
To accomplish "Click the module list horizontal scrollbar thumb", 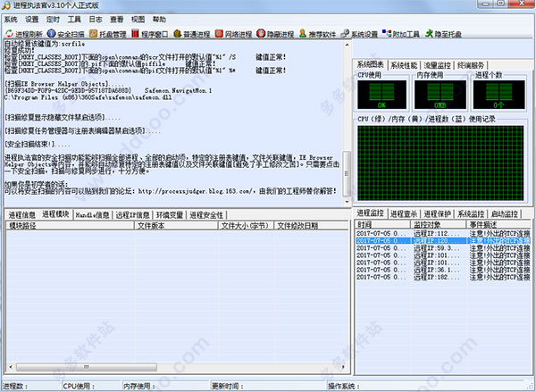I will [x=87, y=367].
